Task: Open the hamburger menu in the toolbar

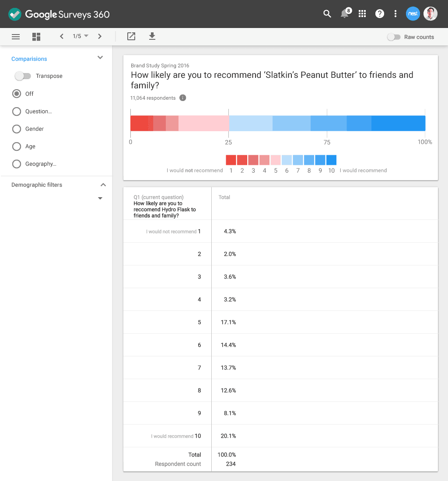Action: coord(16,37)
